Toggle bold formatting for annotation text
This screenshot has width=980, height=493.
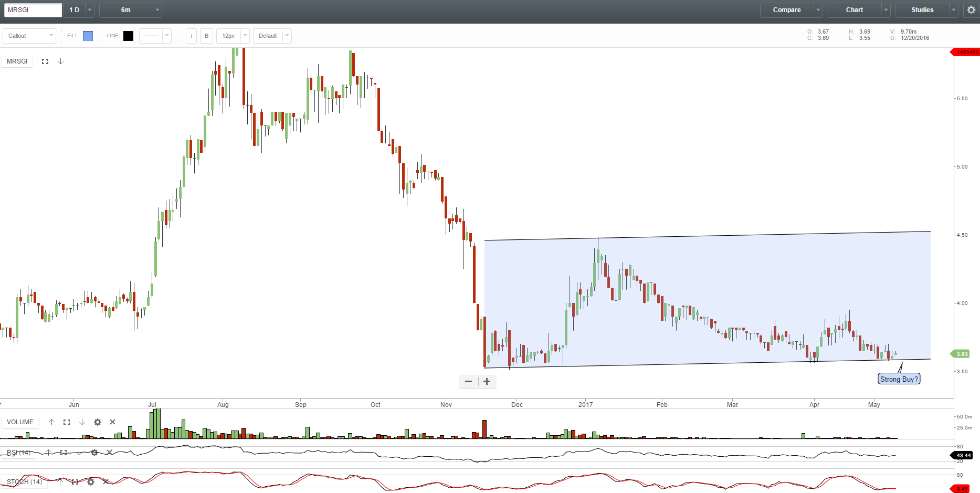point(206,36)
